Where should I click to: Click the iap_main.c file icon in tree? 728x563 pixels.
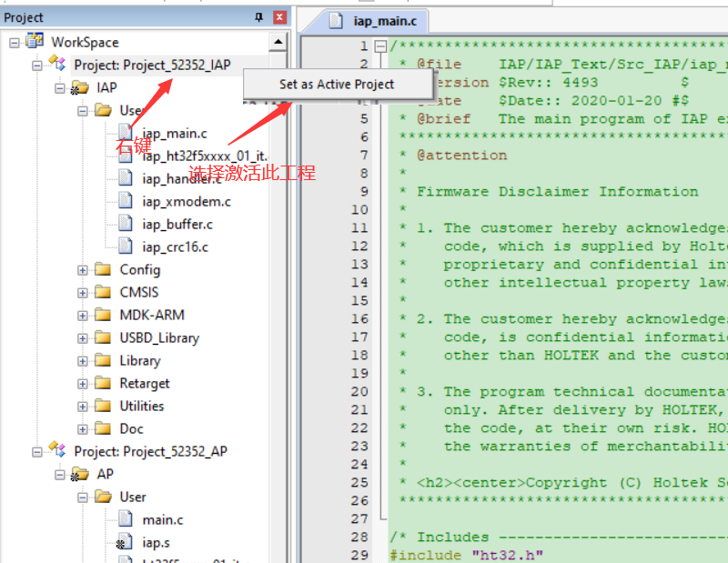pos(126,133)
